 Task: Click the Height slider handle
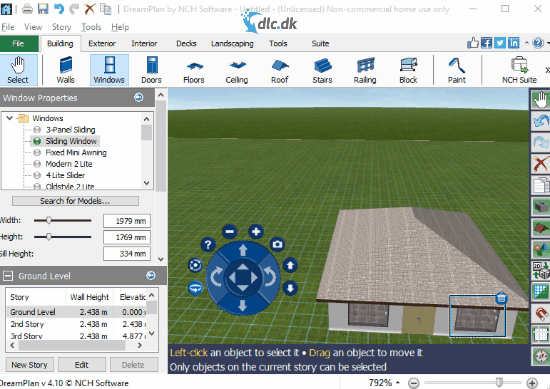[x=49, y=237]
